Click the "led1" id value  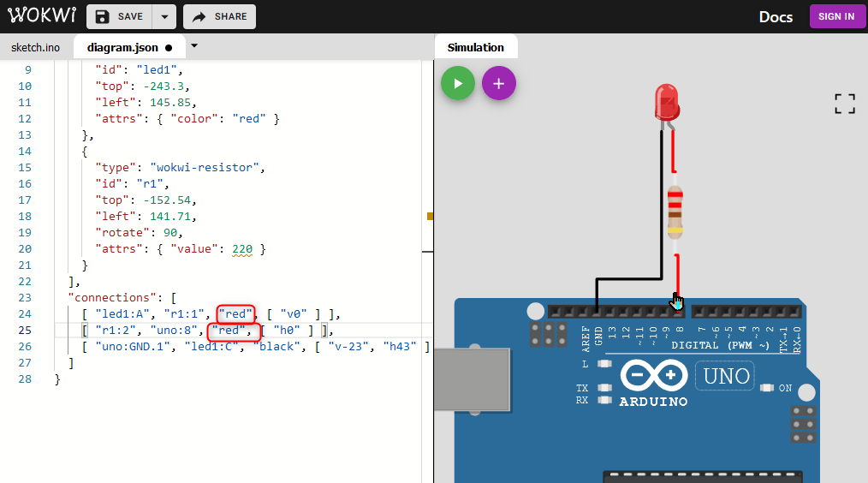157,69
